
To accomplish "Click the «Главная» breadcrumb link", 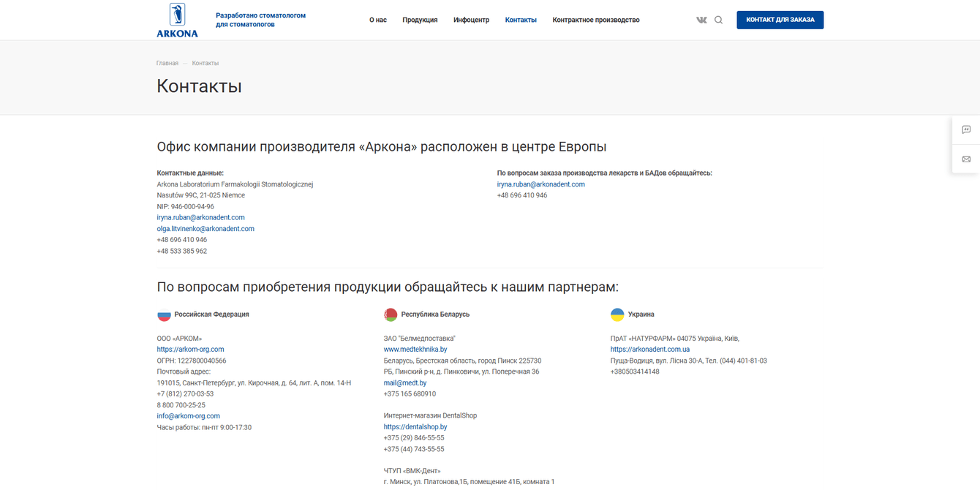I will coord(167,64).
